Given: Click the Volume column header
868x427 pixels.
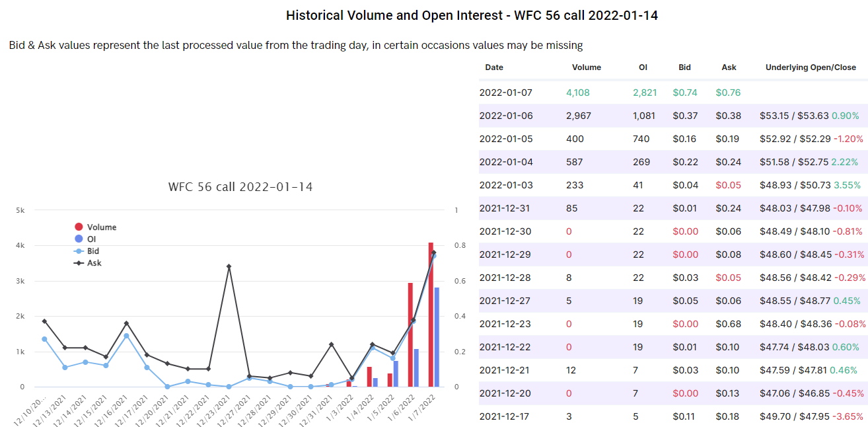Looking at the screenshot, I should click(587, 67).
